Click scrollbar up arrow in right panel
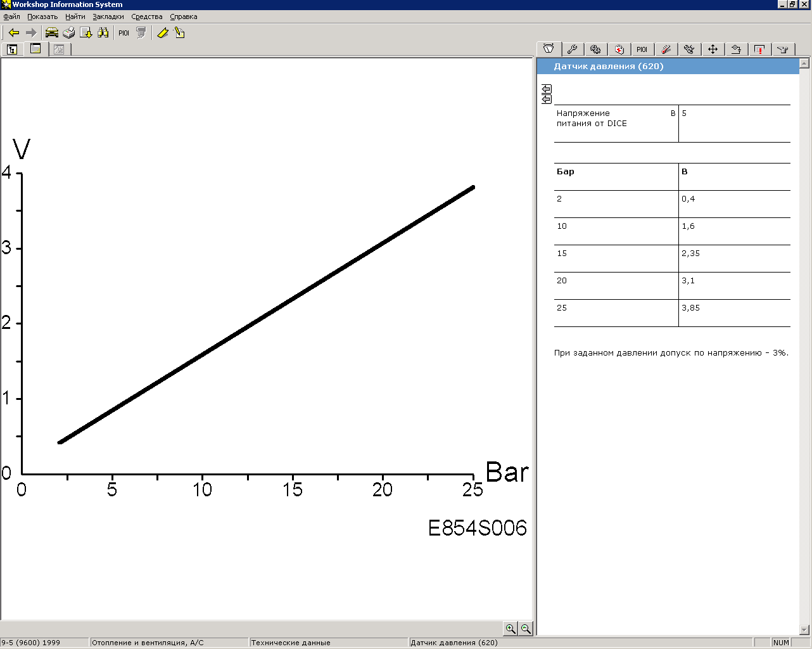The height and width of the screenshot is (649, 812). click(x=804, y=63)
